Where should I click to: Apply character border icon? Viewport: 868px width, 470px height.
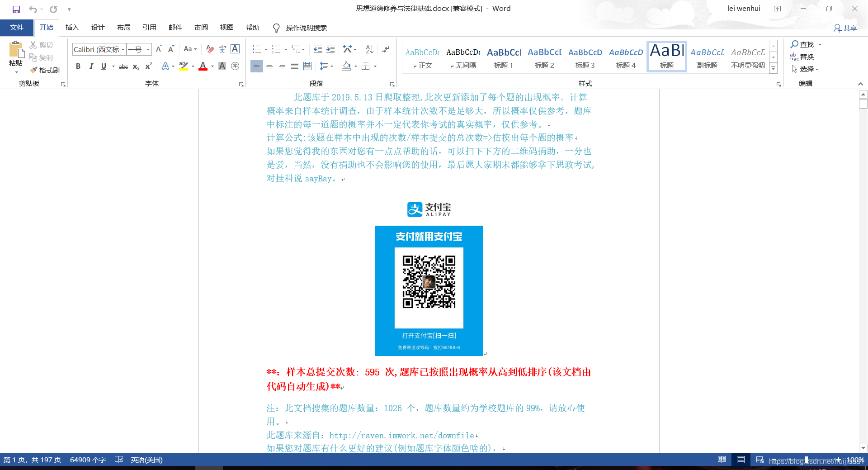click(x=235, y=49)
